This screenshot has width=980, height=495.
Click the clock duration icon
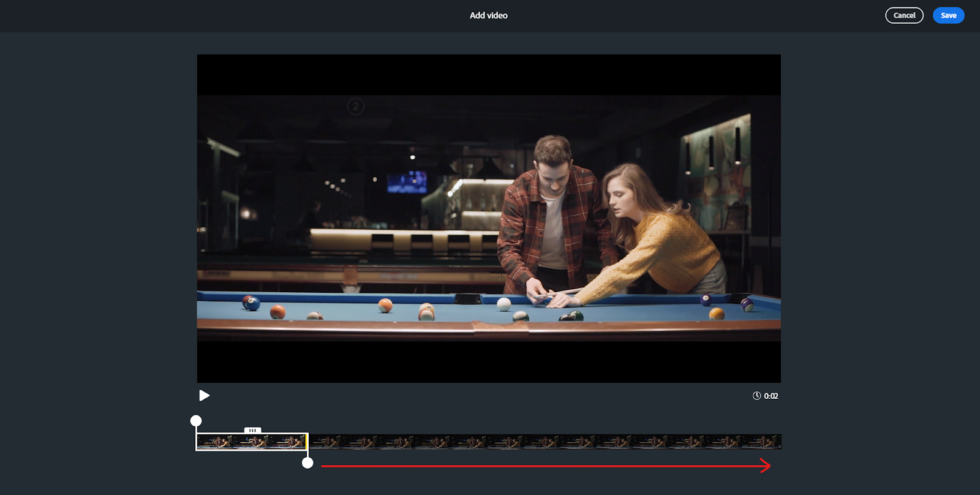(x=757, y=396)
